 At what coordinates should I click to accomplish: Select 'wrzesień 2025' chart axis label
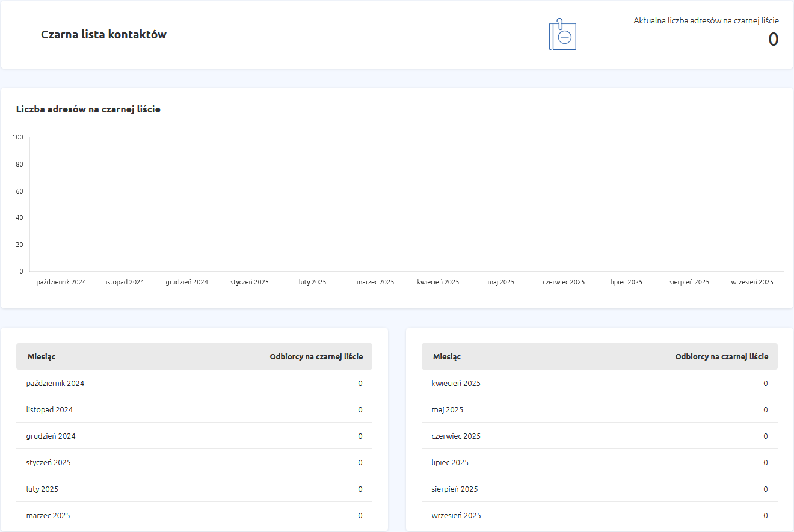[752, 282]
